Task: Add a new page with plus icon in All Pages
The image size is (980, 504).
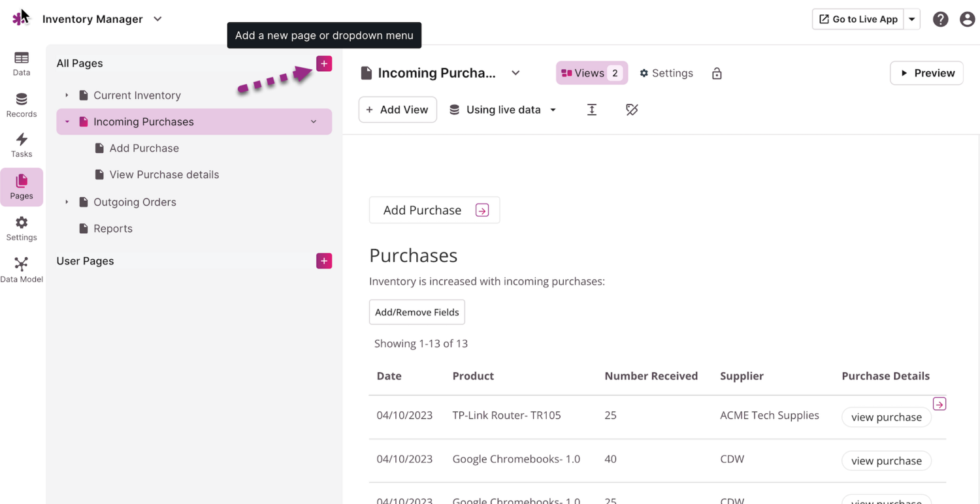Action: click(x=324, y=63)
